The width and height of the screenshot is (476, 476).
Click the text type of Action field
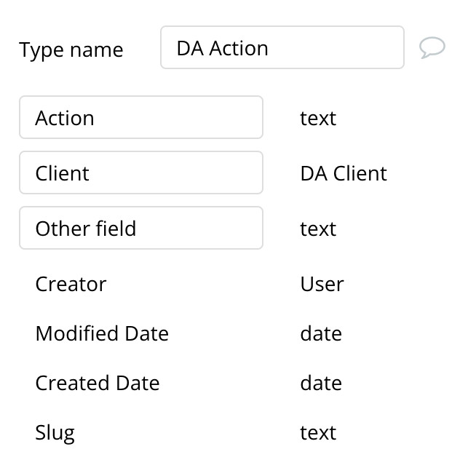[x=318, y=118]
